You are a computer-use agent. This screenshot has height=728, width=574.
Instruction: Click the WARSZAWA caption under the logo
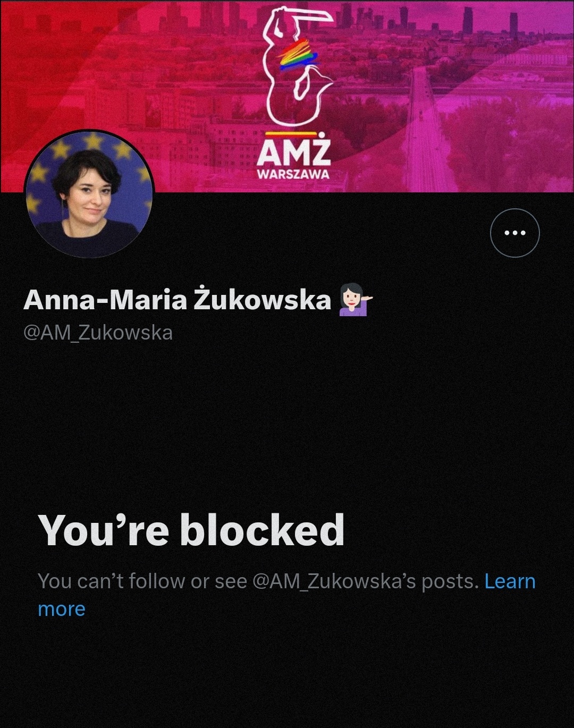pos(293,175)
